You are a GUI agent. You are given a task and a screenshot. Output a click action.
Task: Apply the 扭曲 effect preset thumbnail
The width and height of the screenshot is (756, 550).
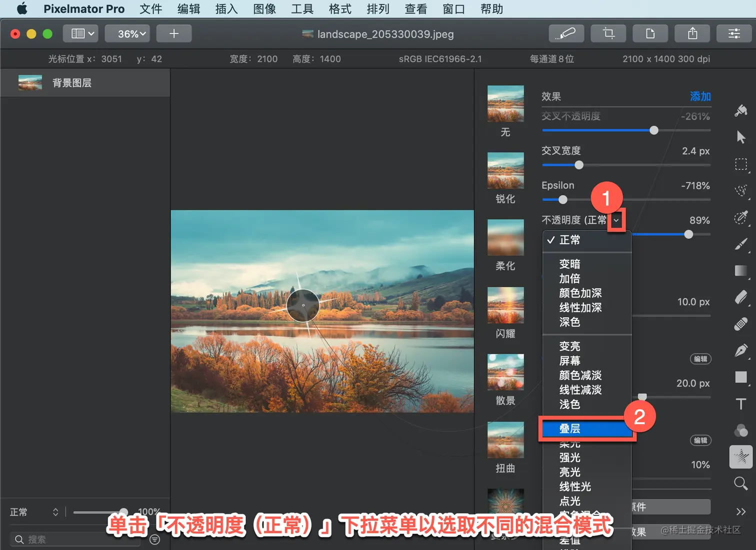tap(505, 440)
